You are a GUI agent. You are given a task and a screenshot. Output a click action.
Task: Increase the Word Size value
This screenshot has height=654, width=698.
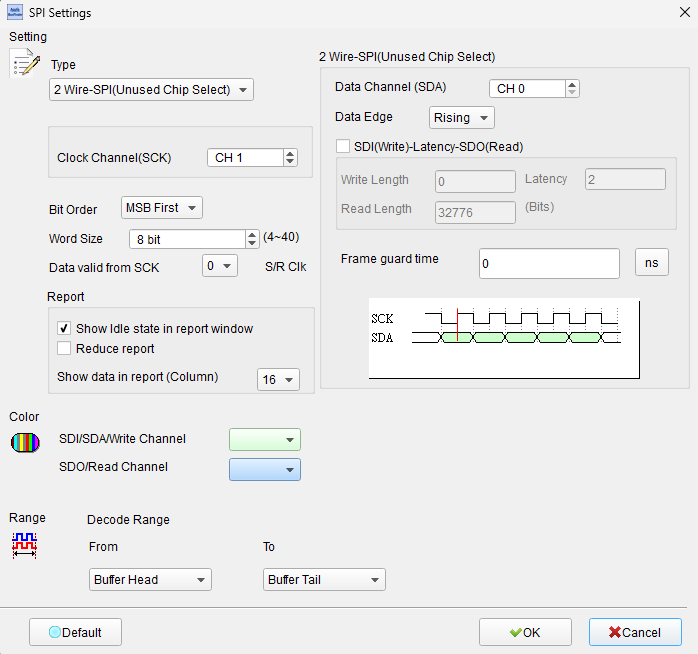point(252,235)
